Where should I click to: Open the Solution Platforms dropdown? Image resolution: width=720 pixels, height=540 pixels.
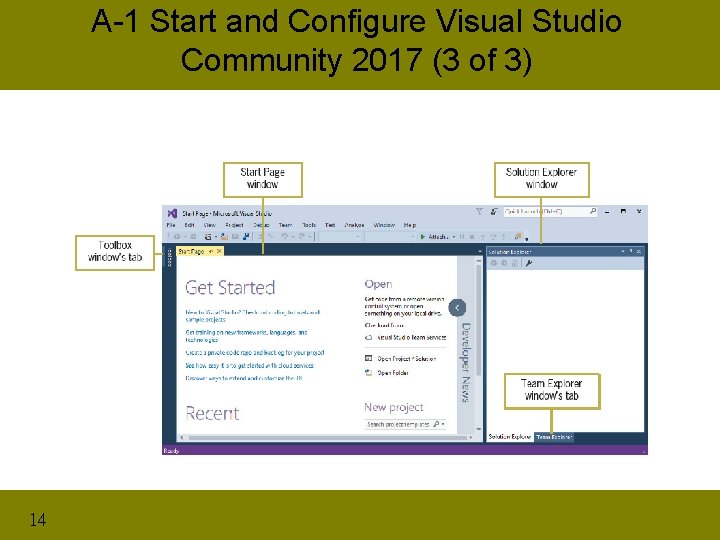(390, 236)
